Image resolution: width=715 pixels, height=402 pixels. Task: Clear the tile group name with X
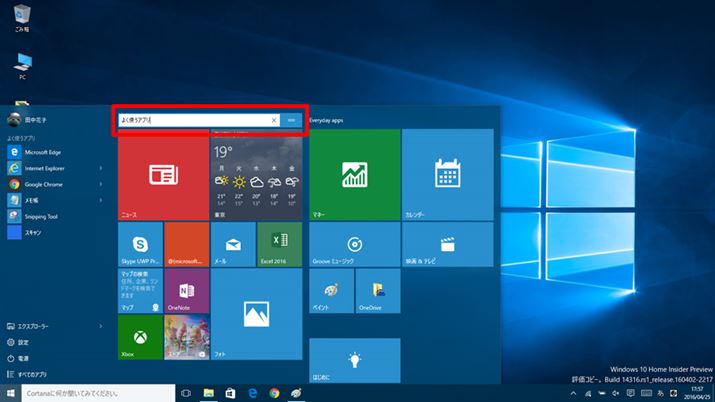pyautogui.click(x=274, y=120)
